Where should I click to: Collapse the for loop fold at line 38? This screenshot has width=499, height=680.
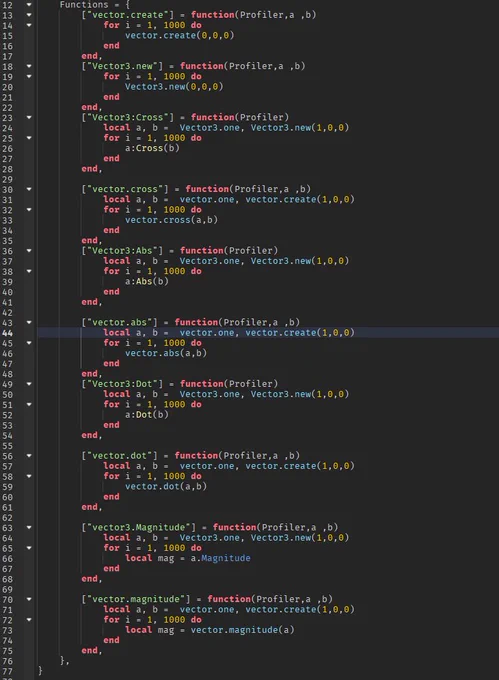tap(29, 271)
